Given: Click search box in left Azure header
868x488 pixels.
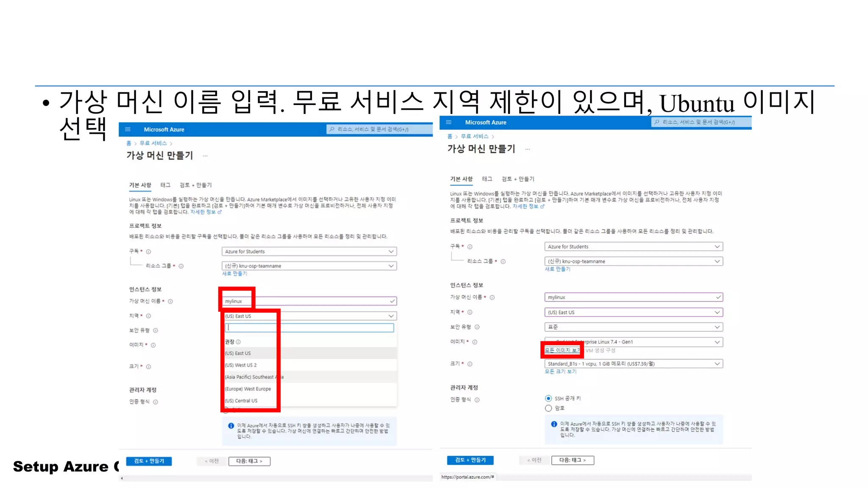Looking at the screenshot, I should click(379, 129).
